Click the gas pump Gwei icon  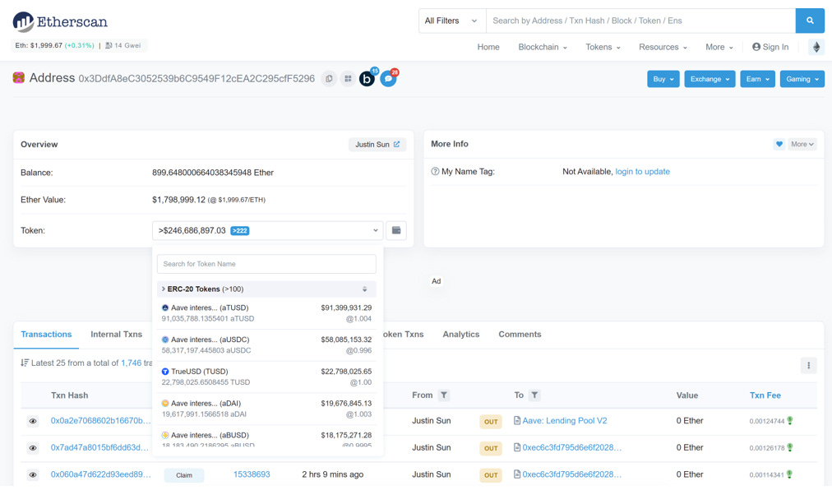(x=109, y=45)
